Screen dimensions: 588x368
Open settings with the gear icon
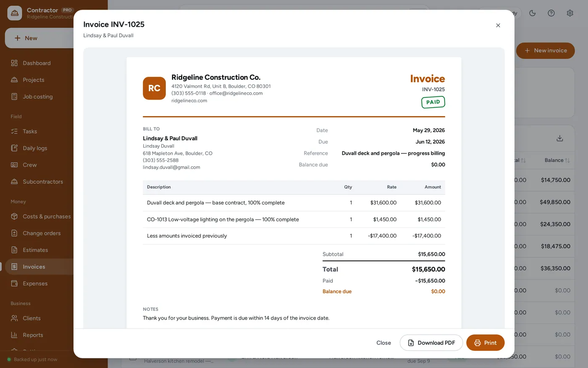click(570, 13)
